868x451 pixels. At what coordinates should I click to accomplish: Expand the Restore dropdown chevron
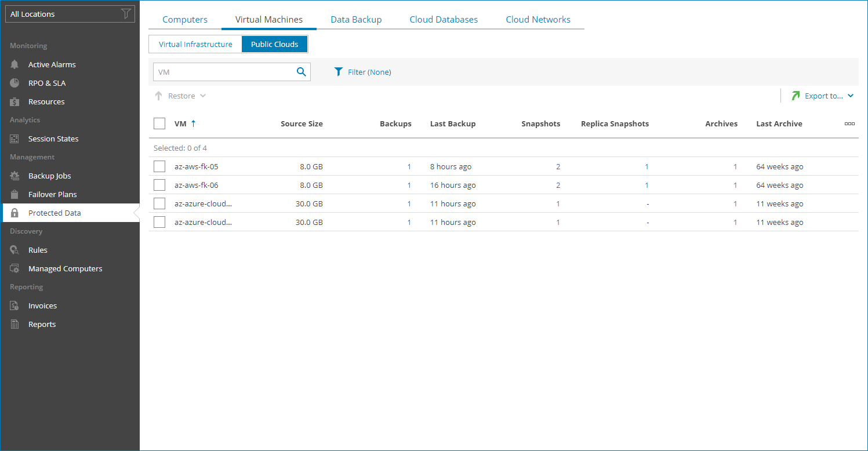(203, 96)
